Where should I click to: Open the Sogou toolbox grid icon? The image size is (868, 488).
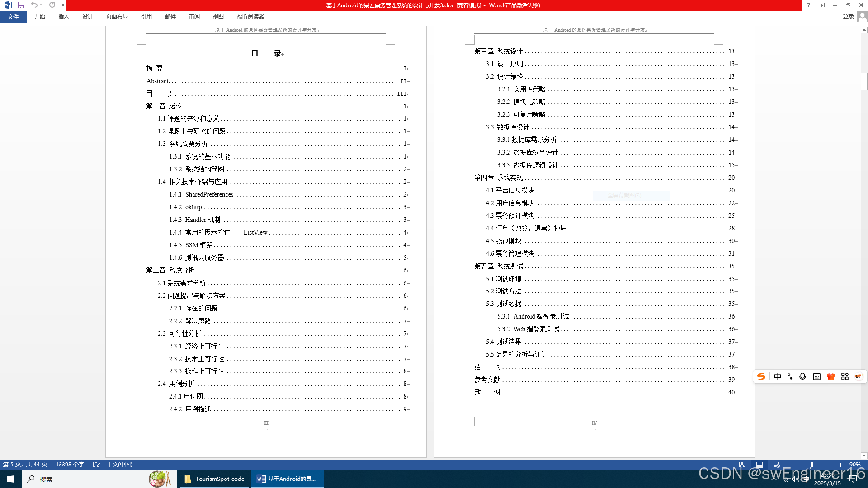(x=844, y=377)
